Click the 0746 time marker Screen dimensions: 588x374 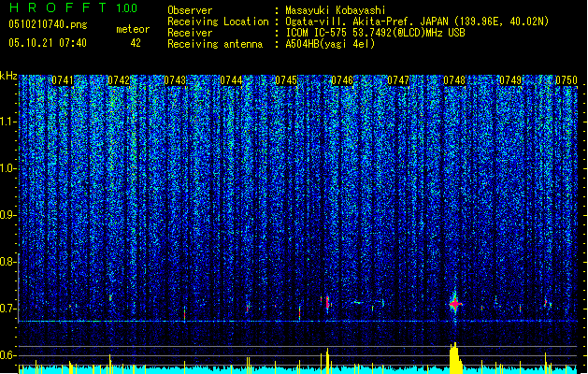tap(342, 80)
